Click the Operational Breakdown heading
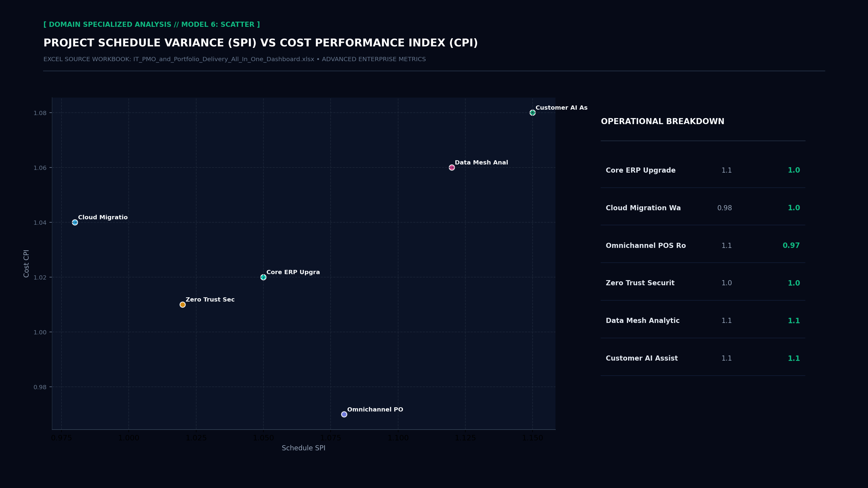The image size is (868, 488). 662,122
